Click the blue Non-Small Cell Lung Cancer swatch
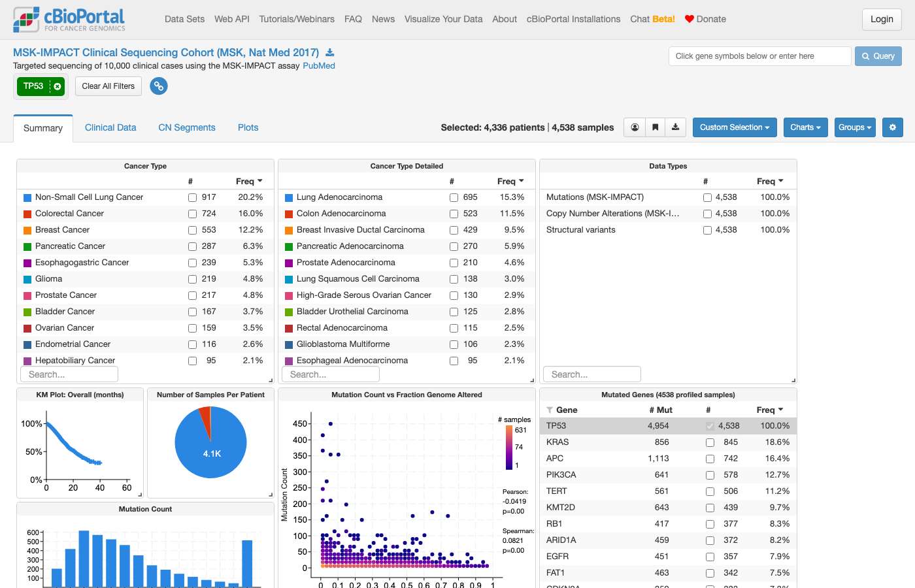 pyautogui.click(x=27, y=197)
